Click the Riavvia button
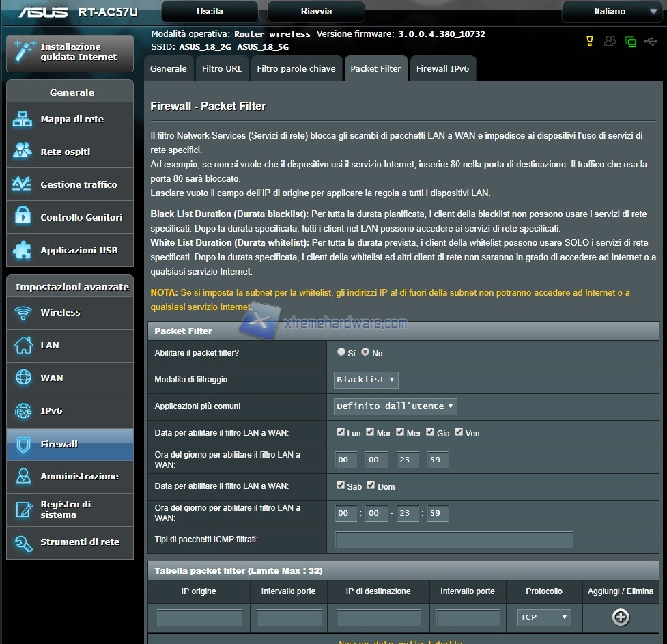The width and height of the screenshot is (667, 644). pyautogui.click(x=316, y=12)
